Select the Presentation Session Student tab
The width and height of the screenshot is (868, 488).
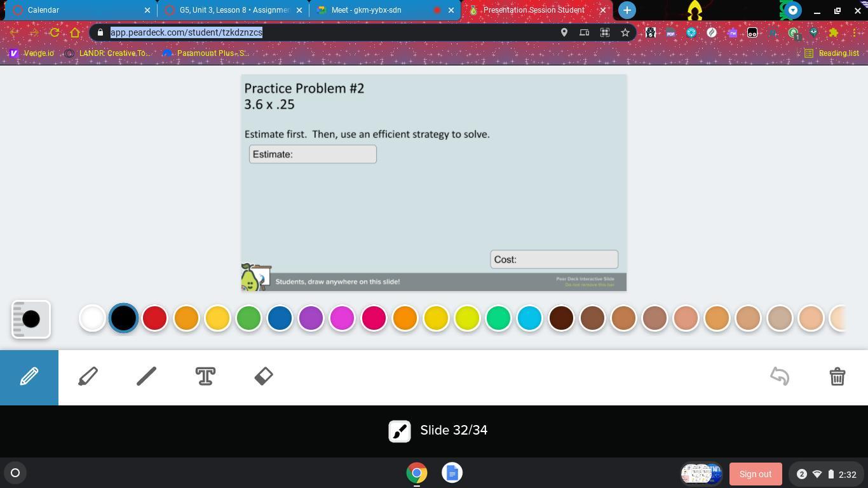[x=537, y=10]
